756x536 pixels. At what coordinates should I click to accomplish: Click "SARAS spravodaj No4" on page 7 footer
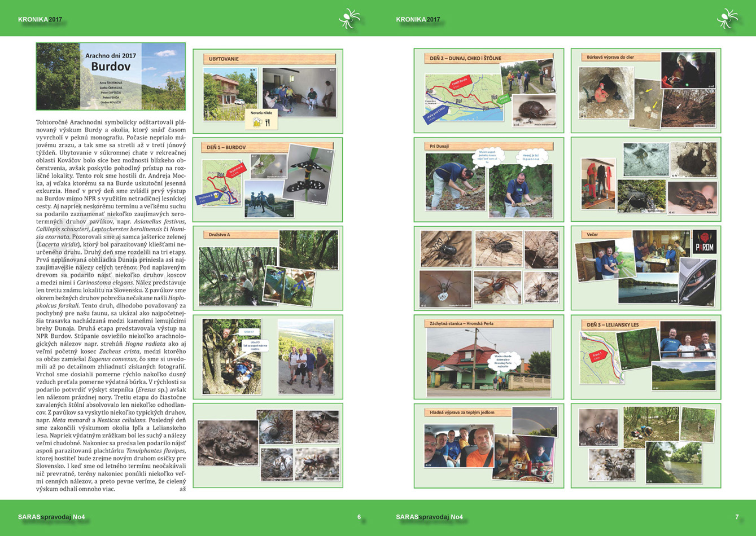tap(430, 517)
